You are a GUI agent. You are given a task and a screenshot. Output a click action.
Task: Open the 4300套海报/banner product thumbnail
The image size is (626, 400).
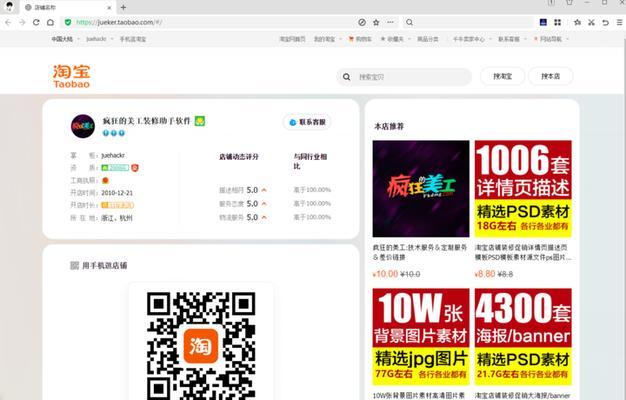click(x=523, y=337)
